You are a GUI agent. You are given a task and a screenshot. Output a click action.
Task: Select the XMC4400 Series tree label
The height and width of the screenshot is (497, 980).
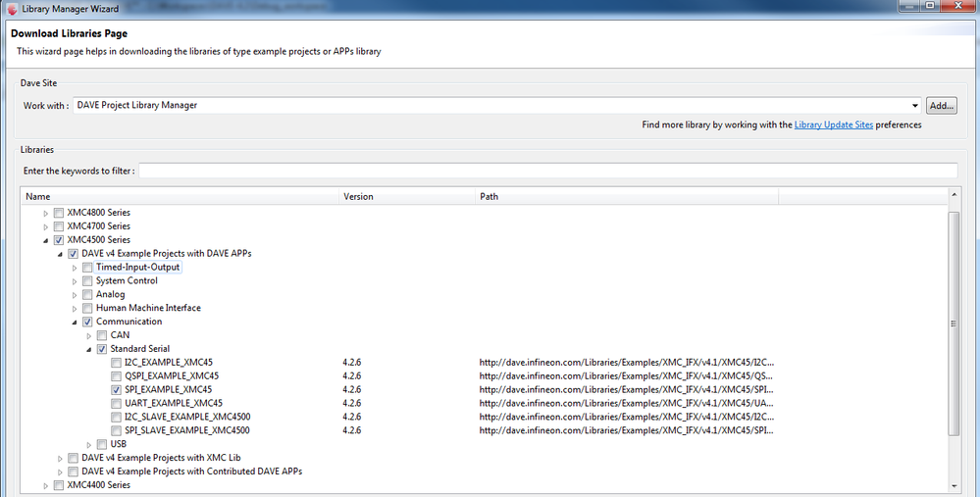click(x=99, y=485)
